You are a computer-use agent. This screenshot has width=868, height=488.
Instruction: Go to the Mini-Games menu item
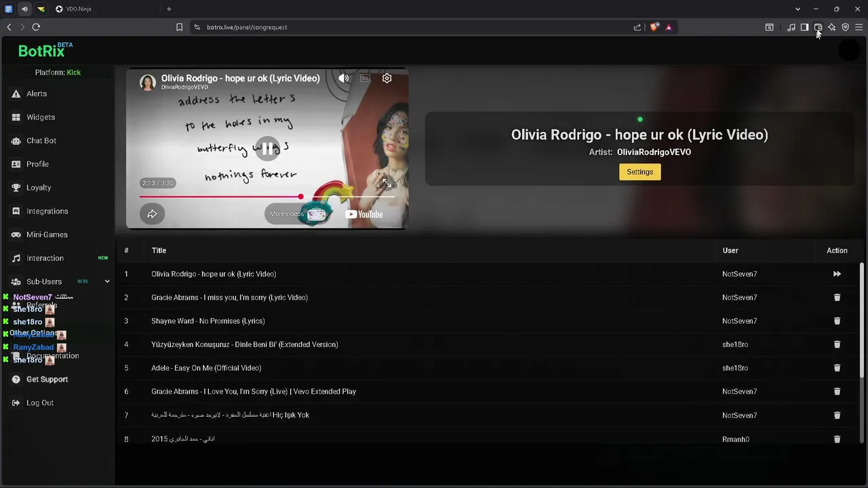pyautogui.click(x=47, y=235)
